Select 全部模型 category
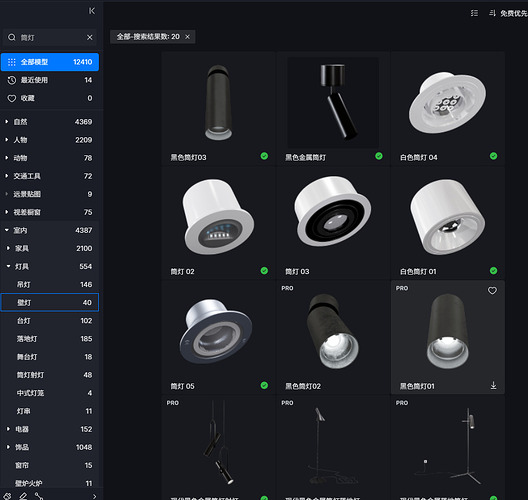 pos(50,62)
